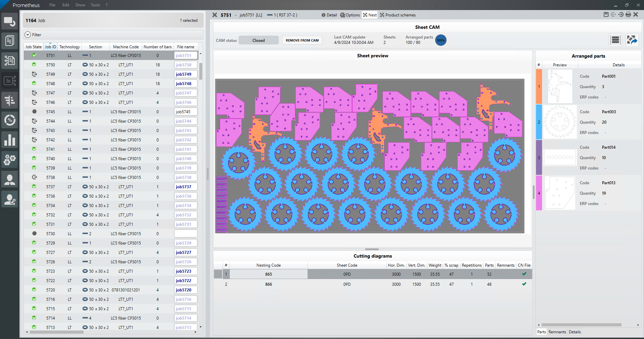This screenshot has width=644, height=339.
Task: Click the Print icon in top-right toolbar
Action: point(628,15)
